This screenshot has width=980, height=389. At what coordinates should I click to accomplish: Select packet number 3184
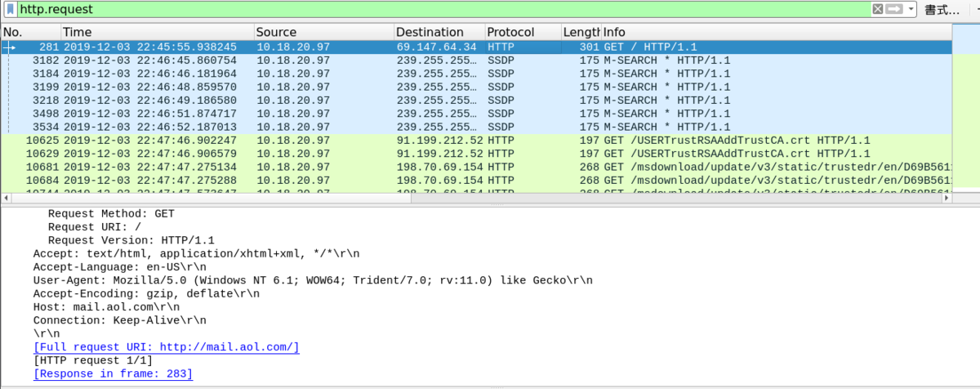(x=476, y=74)
